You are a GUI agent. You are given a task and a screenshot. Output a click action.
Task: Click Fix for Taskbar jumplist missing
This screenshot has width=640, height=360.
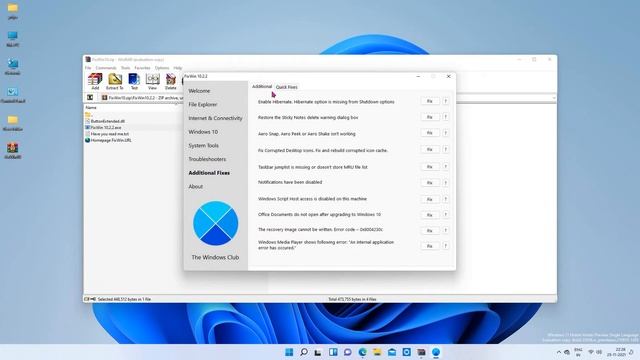click(430, 167)
